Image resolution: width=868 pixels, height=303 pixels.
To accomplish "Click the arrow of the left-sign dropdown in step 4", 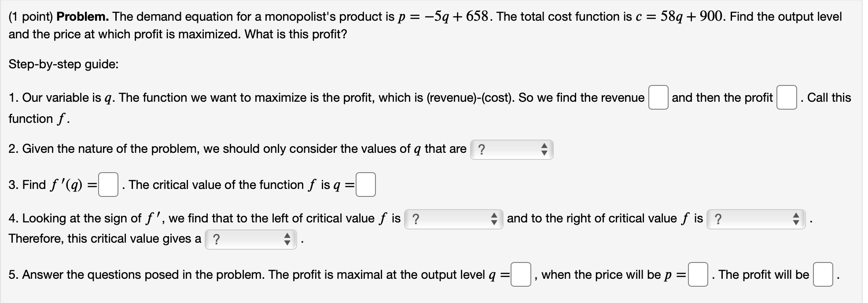I will 495,218.
